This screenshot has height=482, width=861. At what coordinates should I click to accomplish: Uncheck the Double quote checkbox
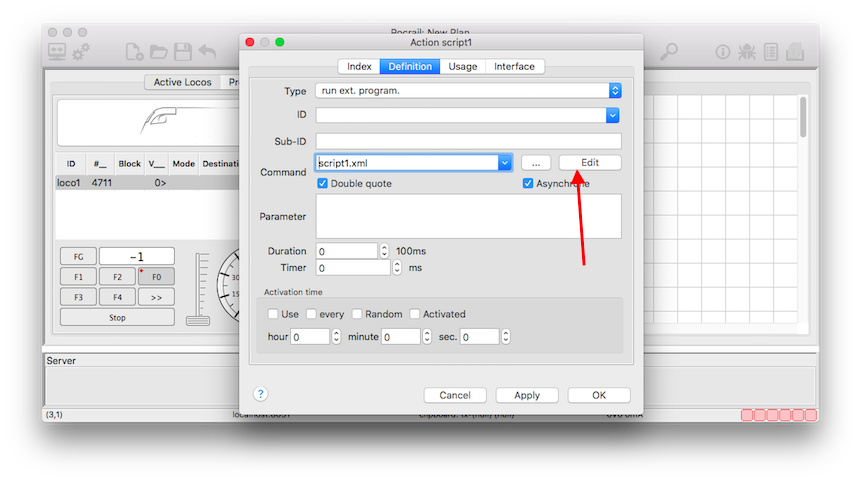323,184
